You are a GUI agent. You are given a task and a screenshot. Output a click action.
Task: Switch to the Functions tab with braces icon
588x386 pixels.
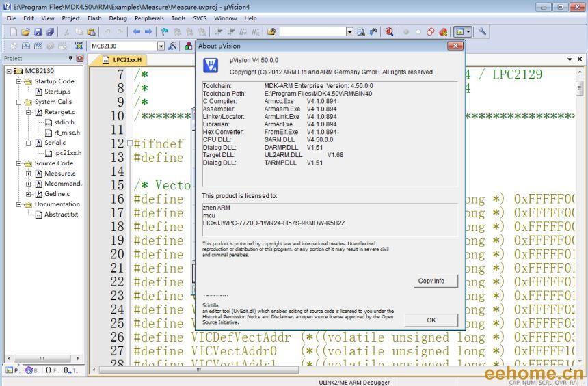(x=52, y=370)
